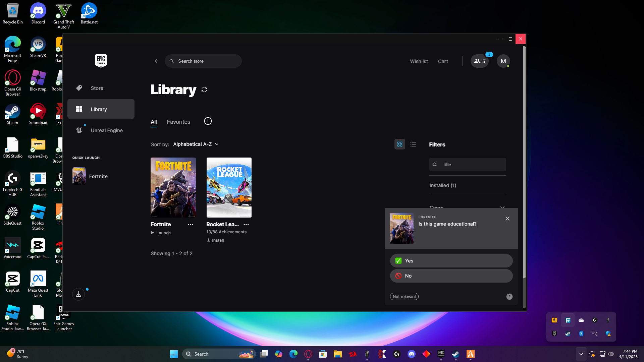644x362 pixels.
Task: Open the M profile avatar menu
Action: [503, 61]
